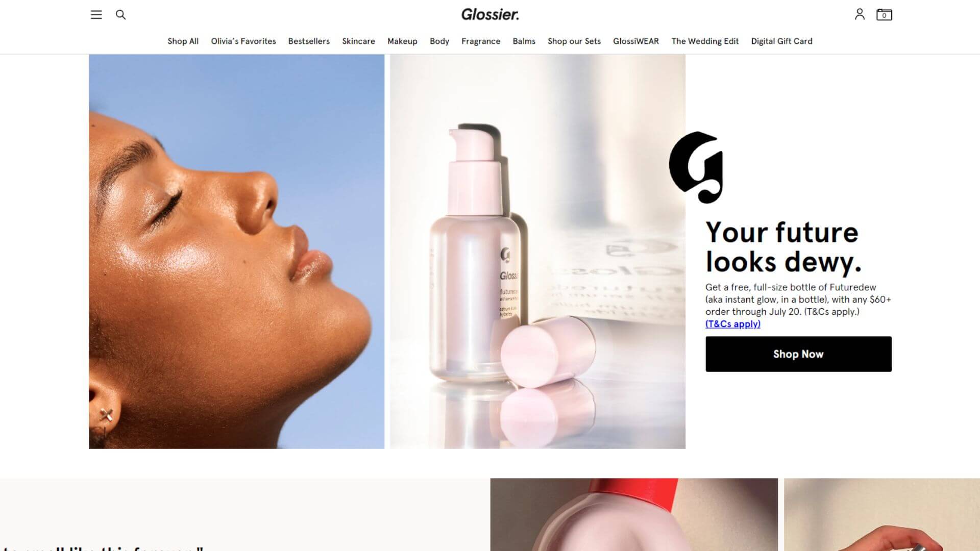Click the red-capped bottle image below

pos(634,514)
